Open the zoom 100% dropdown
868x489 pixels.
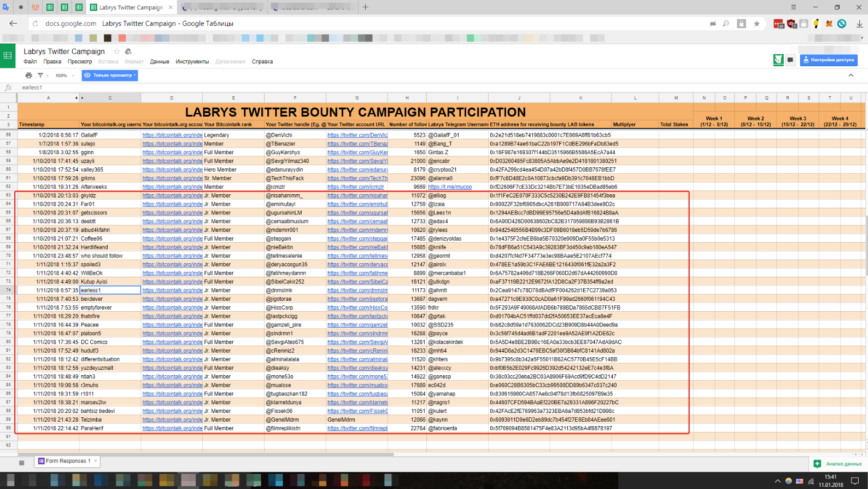64,75
